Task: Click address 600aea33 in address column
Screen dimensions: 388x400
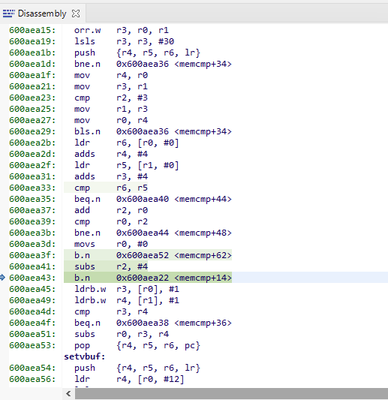Action: click(x=32, y=188)
